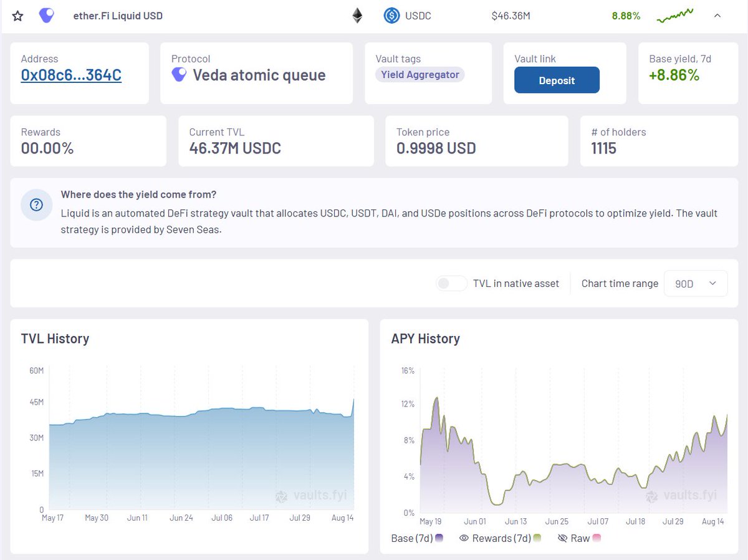Viewport: 748px width, 560px height.
Task: Click the Yield Aggregator tag
Action: click(420, 75)
